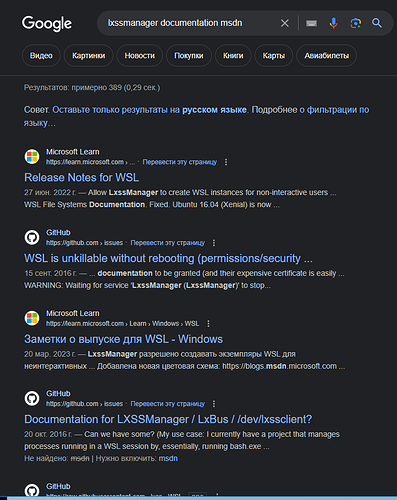397x500 pixels.
Task: Click 'GitHub' site name above 'WSL is unkillable'
Action: coord(58,233)
